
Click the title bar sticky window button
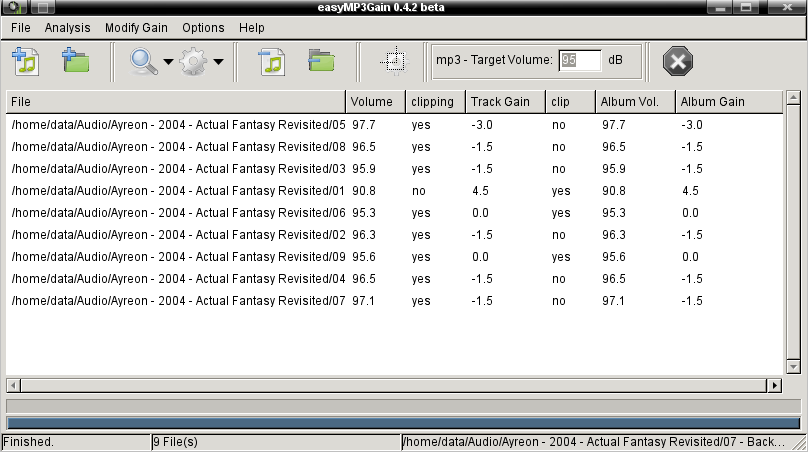tap(43, 7)
